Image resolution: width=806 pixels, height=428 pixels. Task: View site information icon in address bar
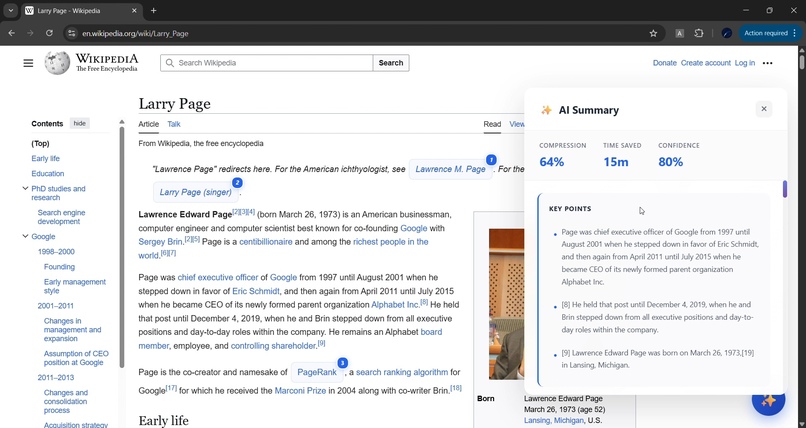pyautogui.click(x=71, y=33)
